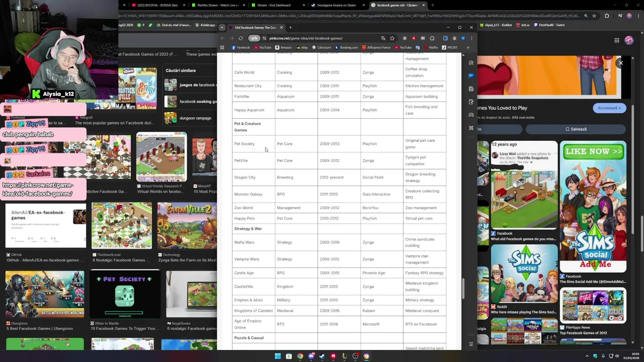Open the front browser's three-dot menu
This screenshot has width=644, height=362.
tap(471, 38)
